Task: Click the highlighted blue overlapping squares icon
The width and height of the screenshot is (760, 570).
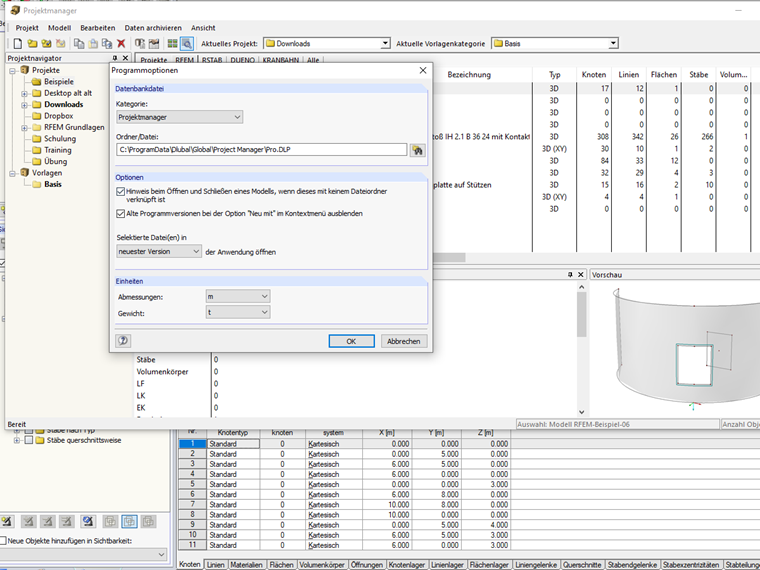Action: 129,522
